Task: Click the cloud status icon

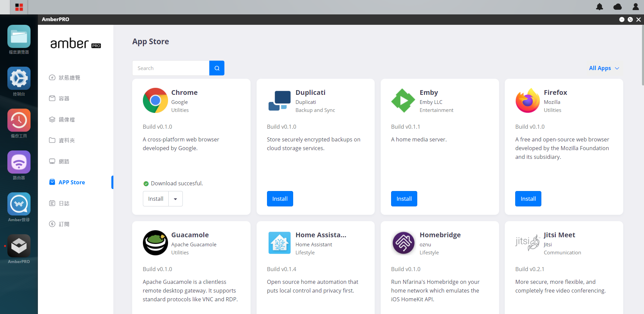Action: click(618, 7)
